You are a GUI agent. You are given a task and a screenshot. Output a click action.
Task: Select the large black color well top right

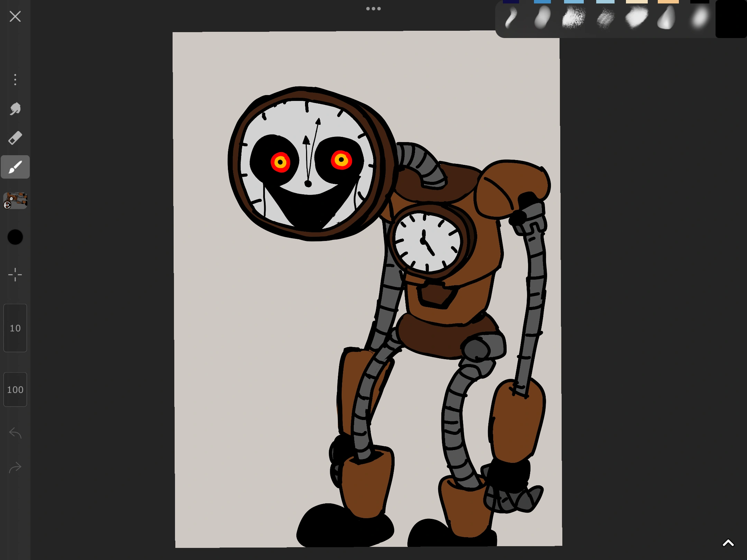click(731, 19)
